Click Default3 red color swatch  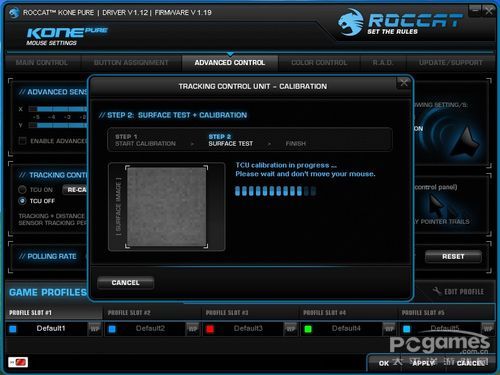210,329
